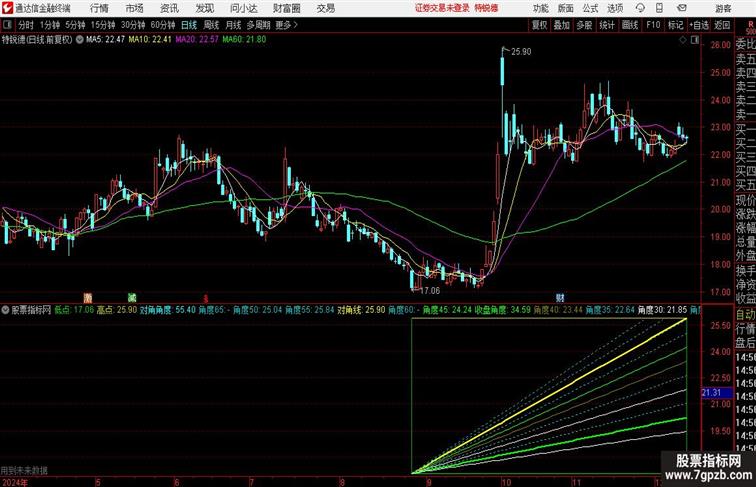Click the 通达信 red logo icon
Image resolution: width=756 pixels, height=487 pixels.
pos(7,8)
